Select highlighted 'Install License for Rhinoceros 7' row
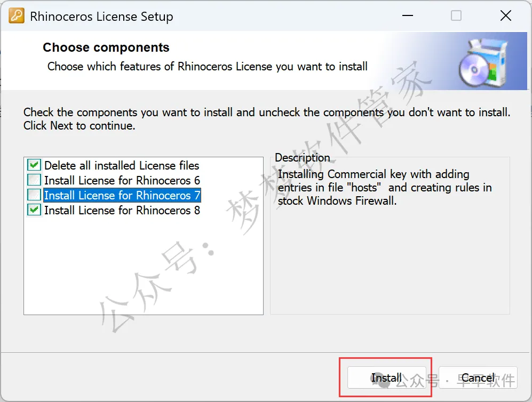This screenshot has height=402, width=532. (122, 195)
